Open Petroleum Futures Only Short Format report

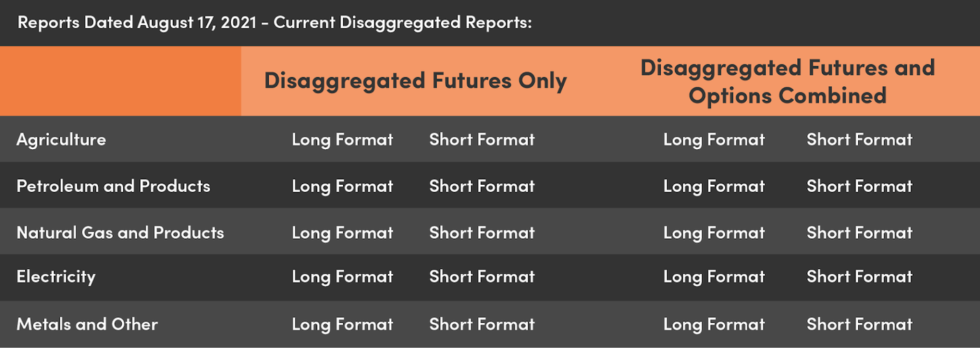pyautogui.click(x=482, y=186)
